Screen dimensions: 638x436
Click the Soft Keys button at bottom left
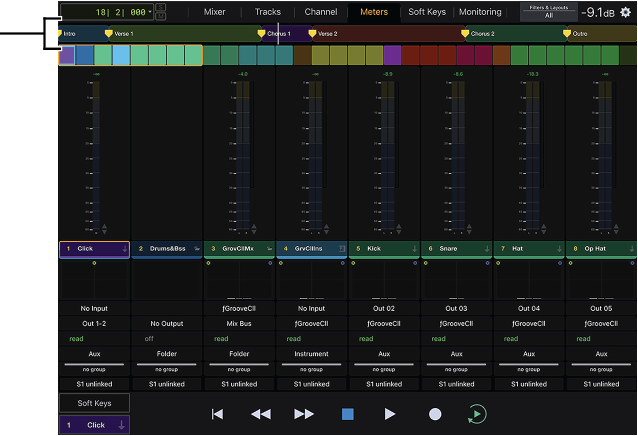pyautogui.click(x=94, y=403)
